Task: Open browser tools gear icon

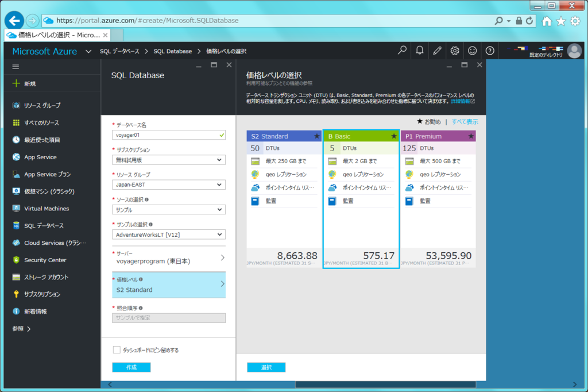Action: pos(575,21)
